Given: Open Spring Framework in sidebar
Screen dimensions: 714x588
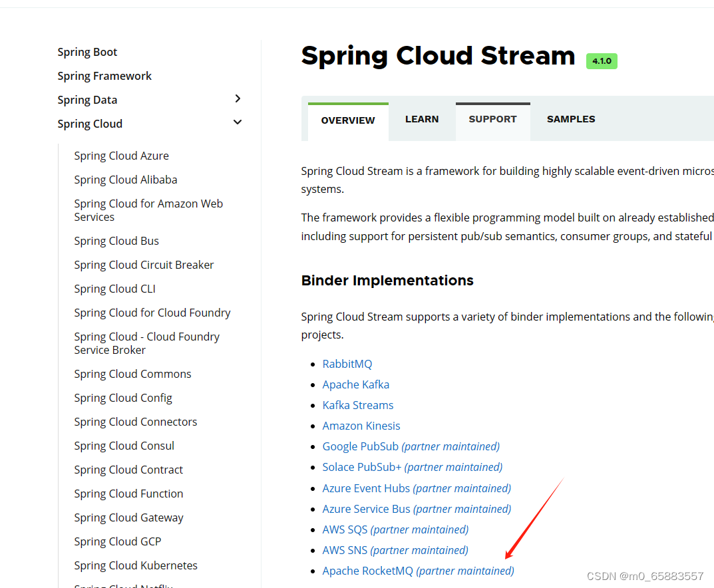Looking at the screenshot, I should pos(104,76).
